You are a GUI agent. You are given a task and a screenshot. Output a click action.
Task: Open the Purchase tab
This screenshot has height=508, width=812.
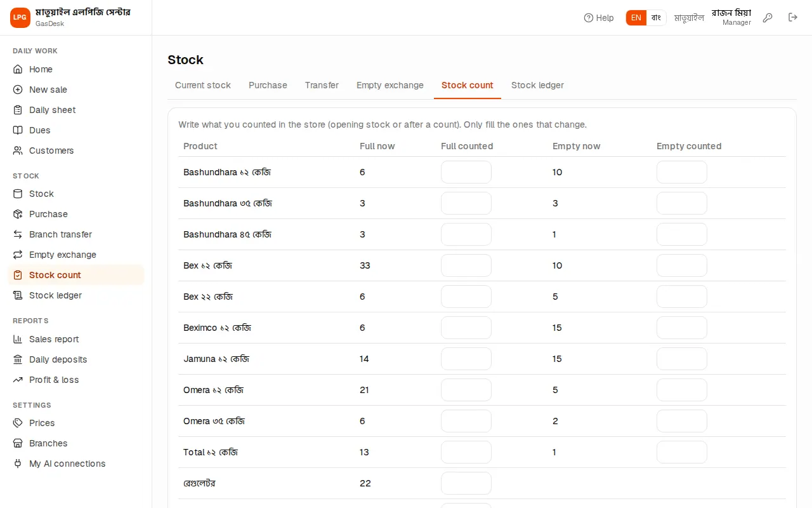tap(268, 85)
